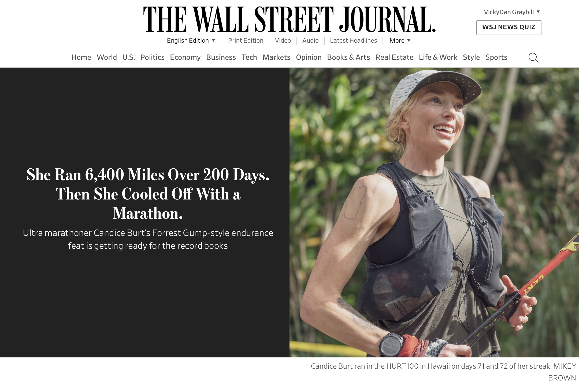Expand the English Edition dropdown
The width and height of the screenshot is (579, 392).
click(191, 40)
